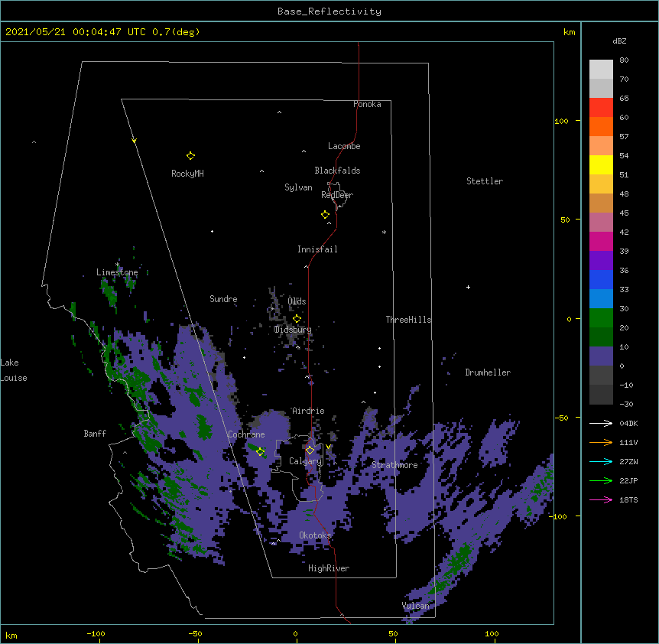Pick the light blue swatch in dBZ legend

point(601,298)
